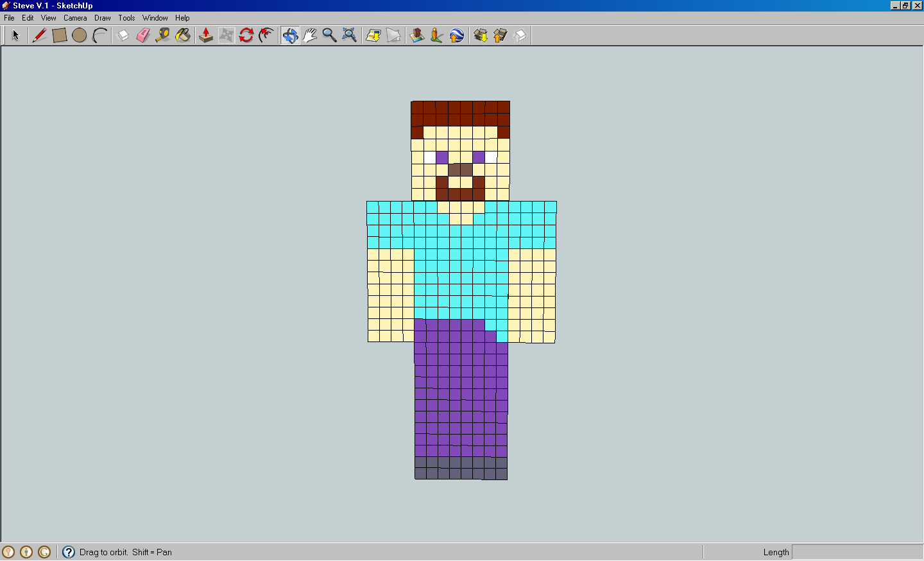The image size is (924, 561).
Task: Activate the Pan tool
Action: tap(310, 35)
